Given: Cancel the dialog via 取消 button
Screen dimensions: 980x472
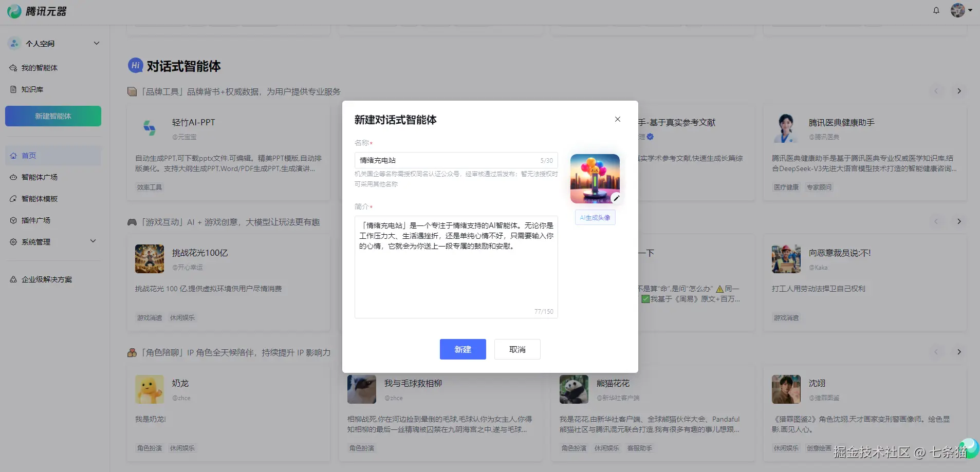Looking at the screenshot, I should pyautogui.click(x=516, y=349).
